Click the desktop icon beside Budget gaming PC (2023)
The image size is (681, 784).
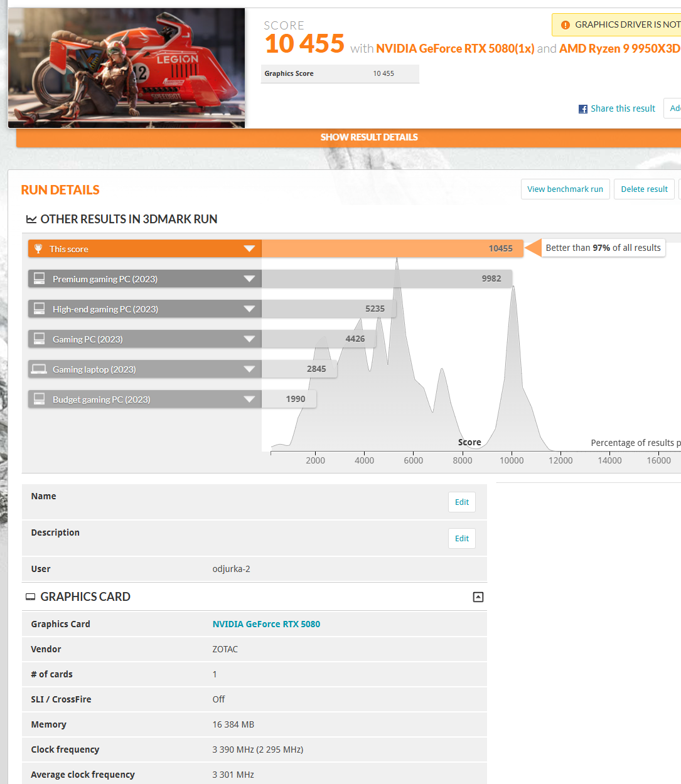[x=39, y=399]
